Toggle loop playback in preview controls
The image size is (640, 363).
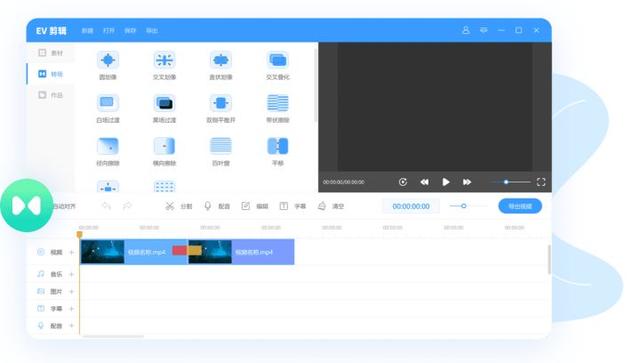tap(403, 182)
